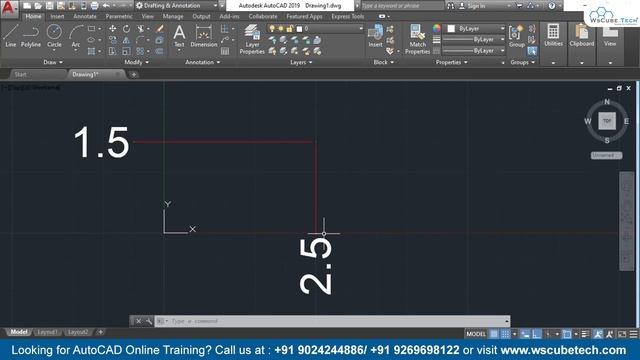640x360 pixels.
Task: Activate the Fillet modify tool
Action: (140, 40)
